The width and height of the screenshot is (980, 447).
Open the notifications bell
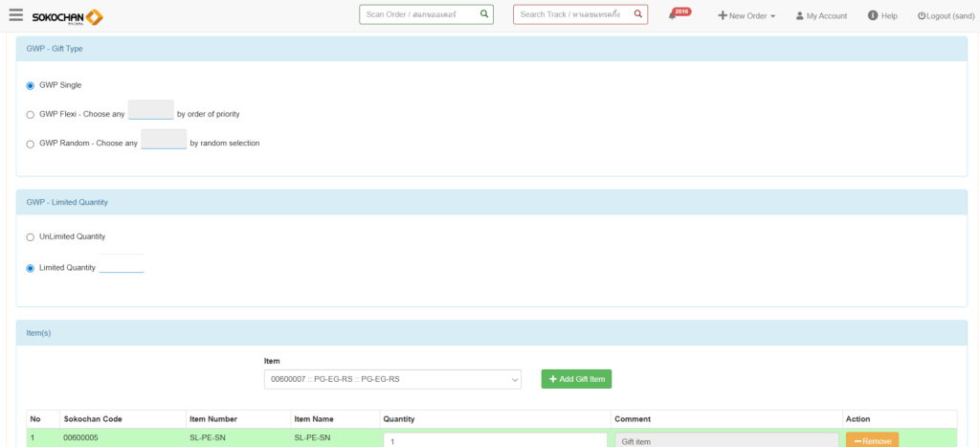673,16
